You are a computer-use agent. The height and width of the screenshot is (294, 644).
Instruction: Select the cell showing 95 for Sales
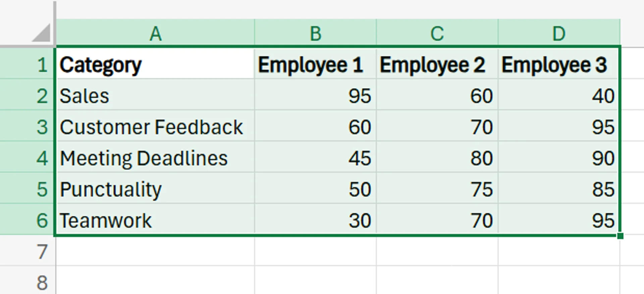(315, 96)
